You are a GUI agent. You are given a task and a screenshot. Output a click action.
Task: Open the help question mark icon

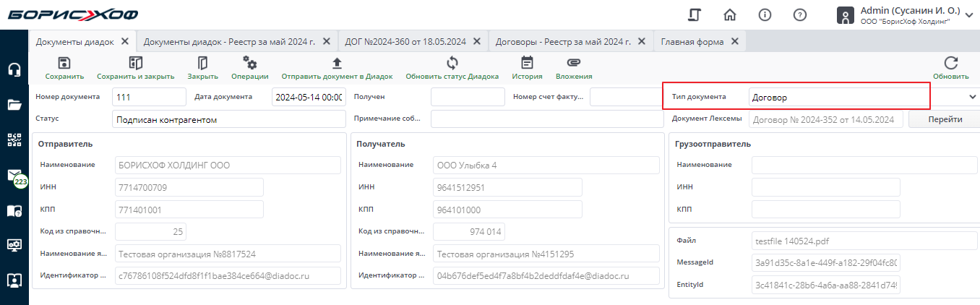(800, 15)
